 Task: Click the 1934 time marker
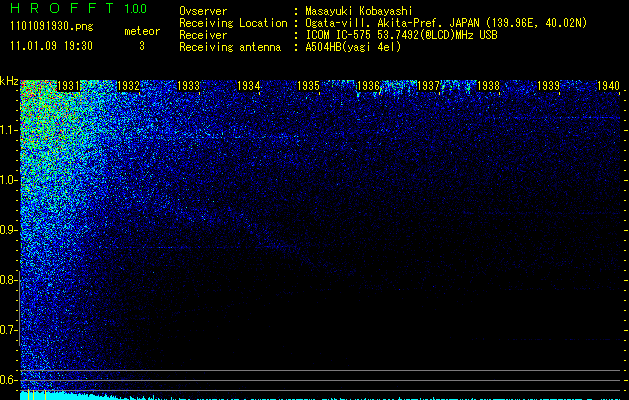pos(249,86)
